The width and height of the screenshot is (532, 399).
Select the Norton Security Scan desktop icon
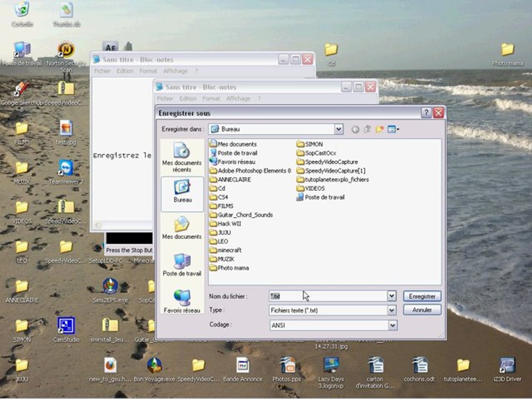(66, 57)
